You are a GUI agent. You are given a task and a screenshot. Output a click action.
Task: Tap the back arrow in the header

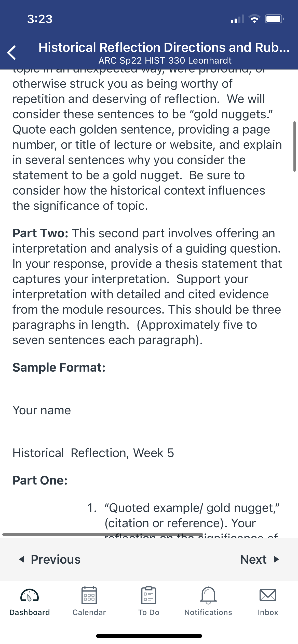11,53
